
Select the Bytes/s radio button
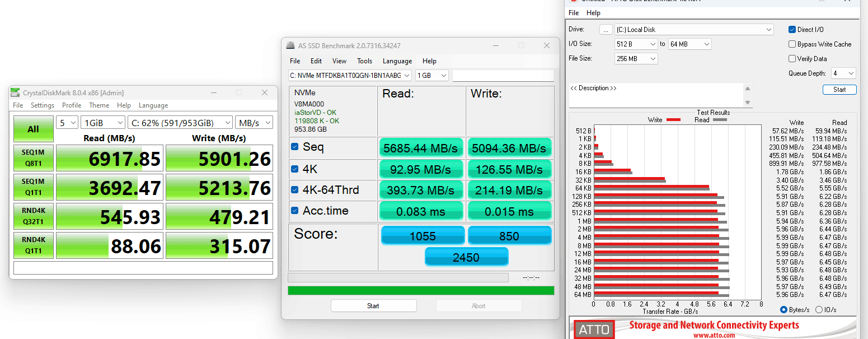tap(783, 310)
